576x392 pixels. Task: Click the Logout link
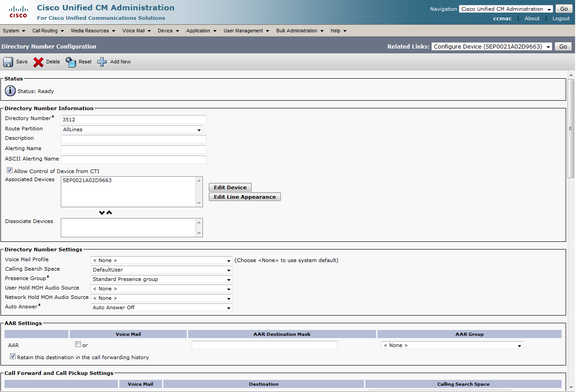coord(561,18)
